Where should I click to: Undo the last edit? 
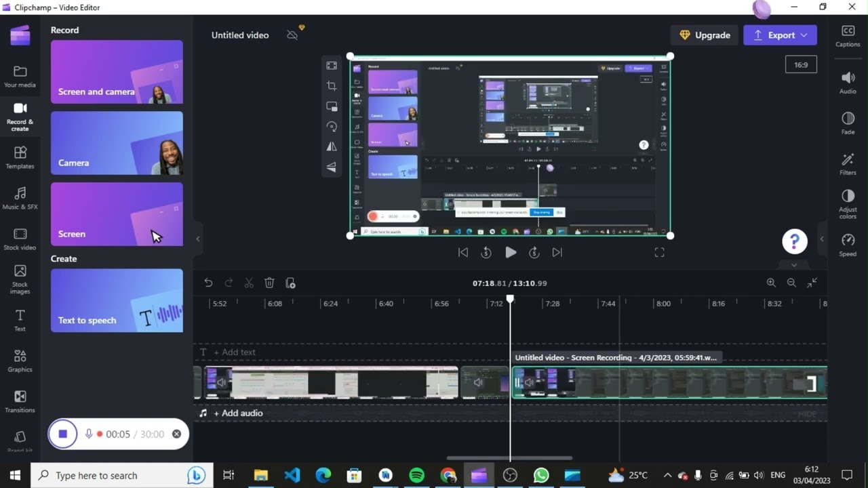tap(208, 283)
